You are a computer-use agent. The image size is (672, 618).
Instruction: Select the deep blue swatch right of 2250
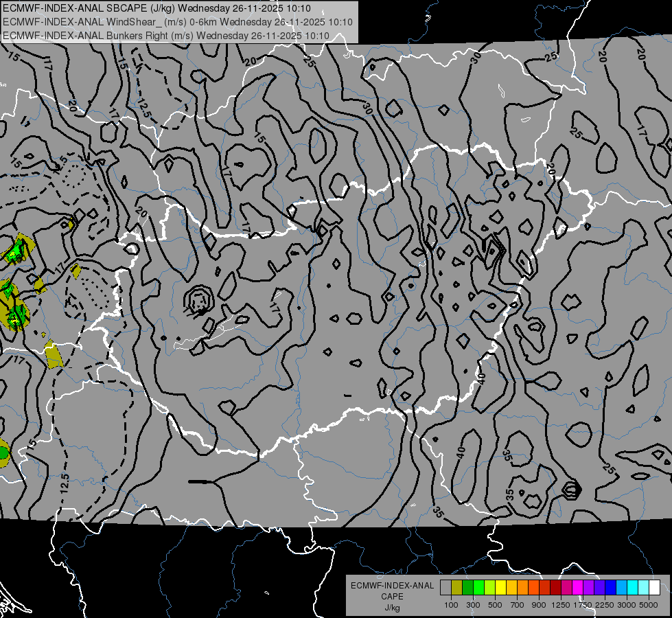(611, 588)
